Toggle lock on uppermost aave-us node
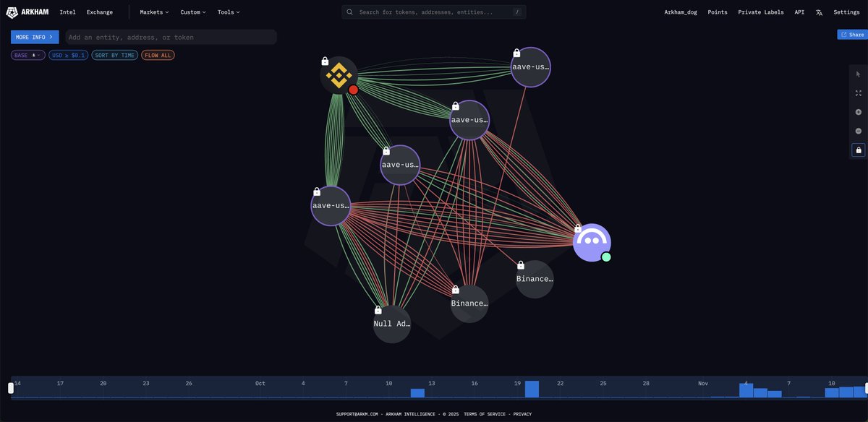 pyautogui.click(x=516, y=53)
